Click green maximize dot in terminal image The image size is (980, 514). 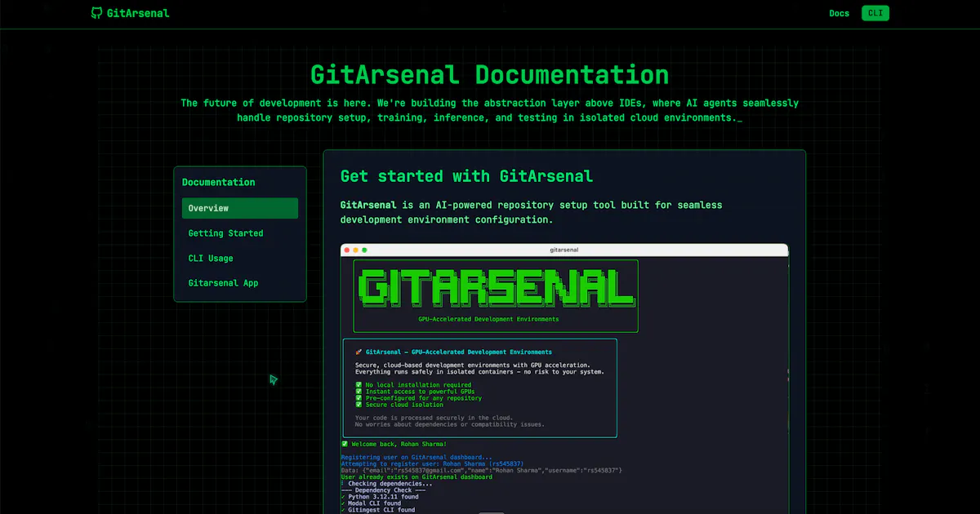364,250
